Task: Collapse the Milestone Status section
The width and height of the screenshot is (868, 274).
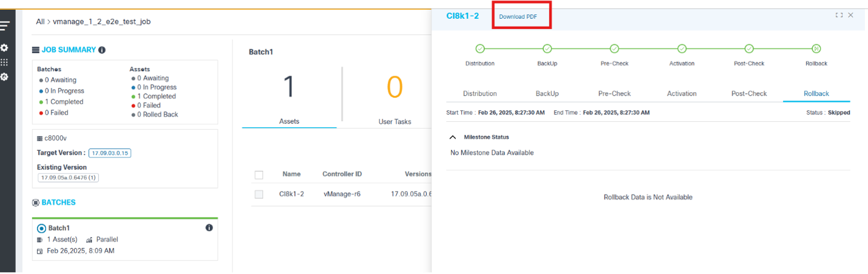Action: [453, 137]
